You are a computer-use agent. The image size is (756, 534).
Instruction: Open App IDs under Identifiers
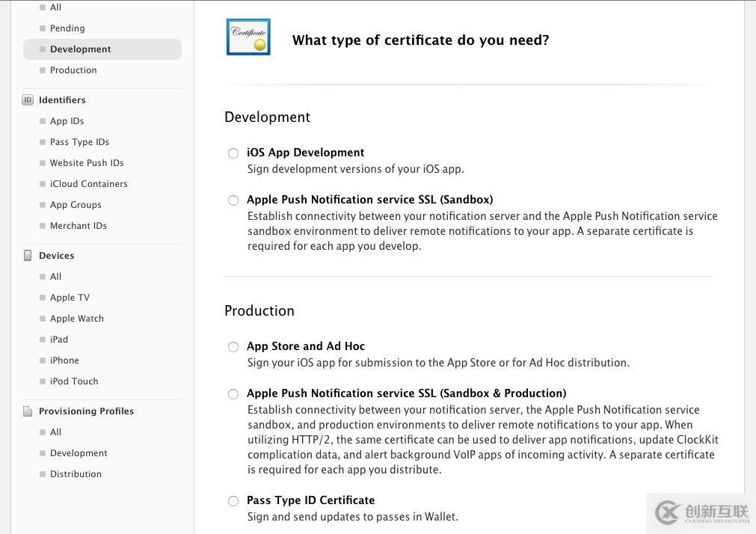pos(67,121)
